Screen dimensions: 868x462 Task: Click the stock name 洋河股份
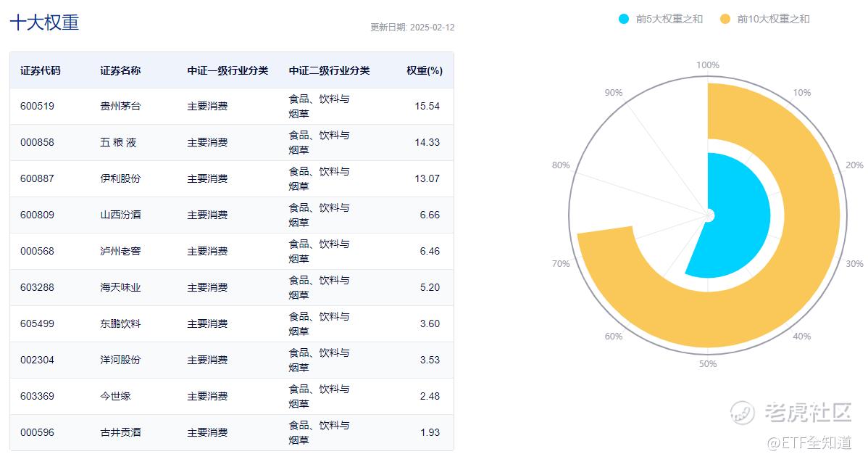coord(120,360)
